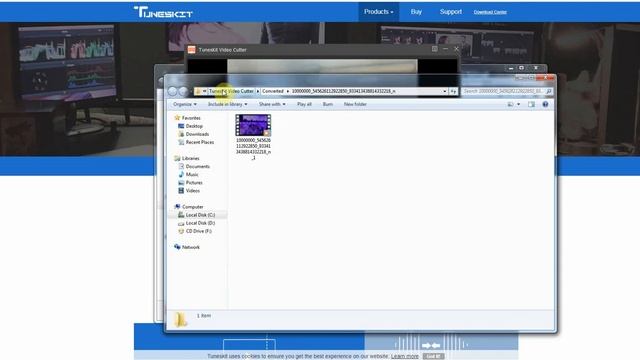Open Recent Places under Favorites
The image size is (640, 360).
tap(200, 142)
